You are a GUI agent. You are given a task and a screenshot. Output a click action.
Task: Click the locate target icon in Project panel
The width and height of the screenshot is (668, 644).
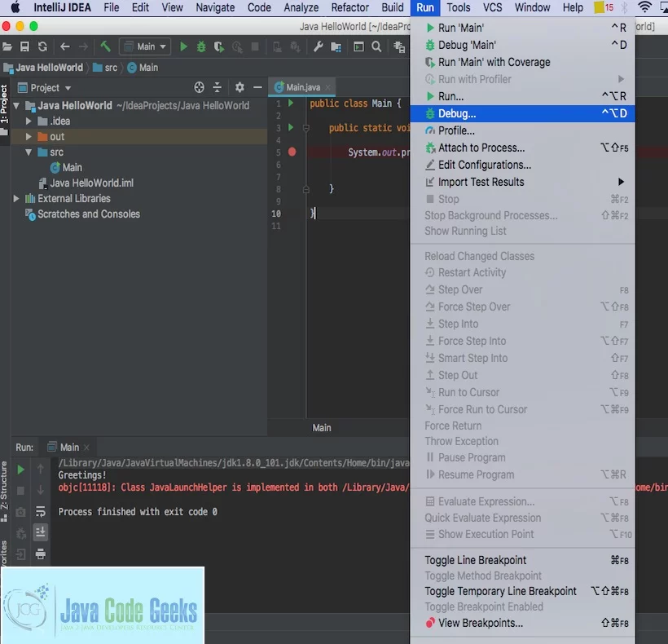tap(199, 87)
